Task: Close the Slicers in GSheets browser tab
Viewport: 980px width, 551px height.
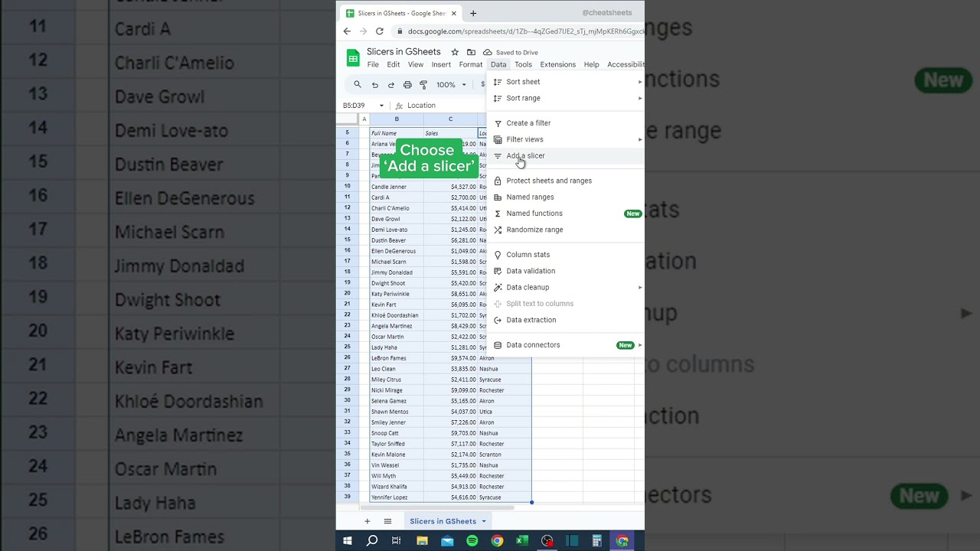Action: coord(454,13)
